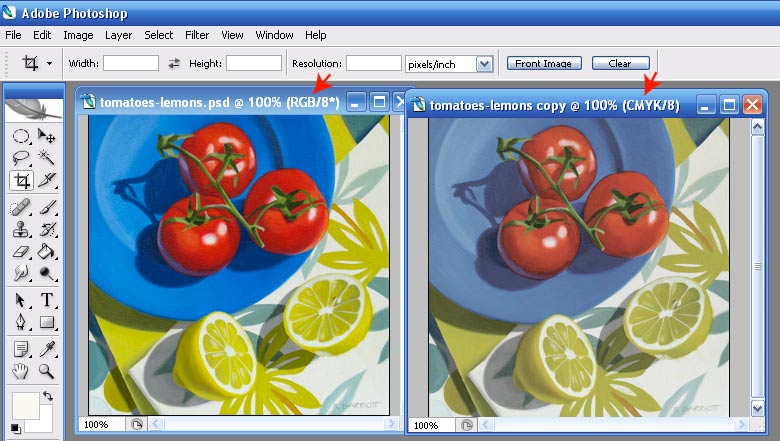Click the foreground color swatch

click(x=24, y=404)
